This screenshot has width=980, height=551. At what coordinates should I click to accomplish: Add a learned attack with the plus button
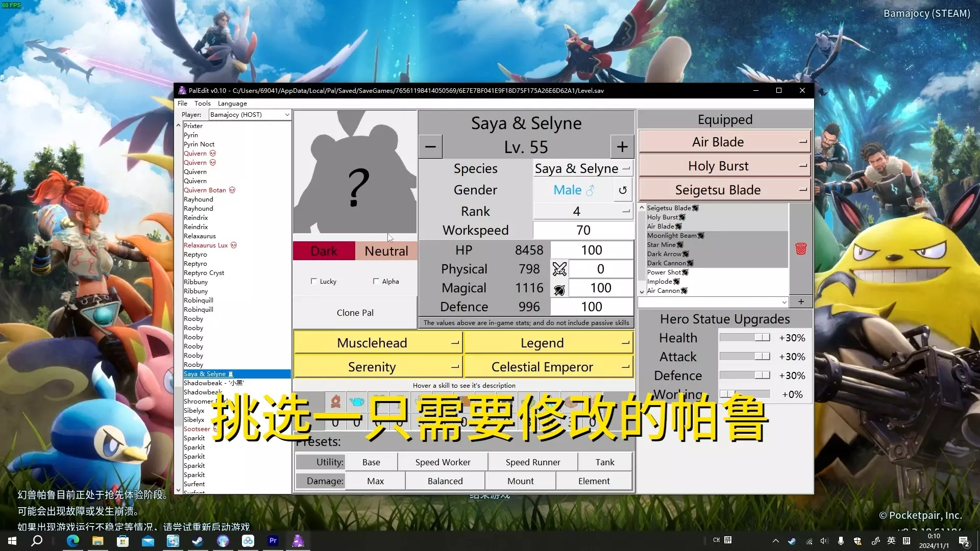point(801,302)
